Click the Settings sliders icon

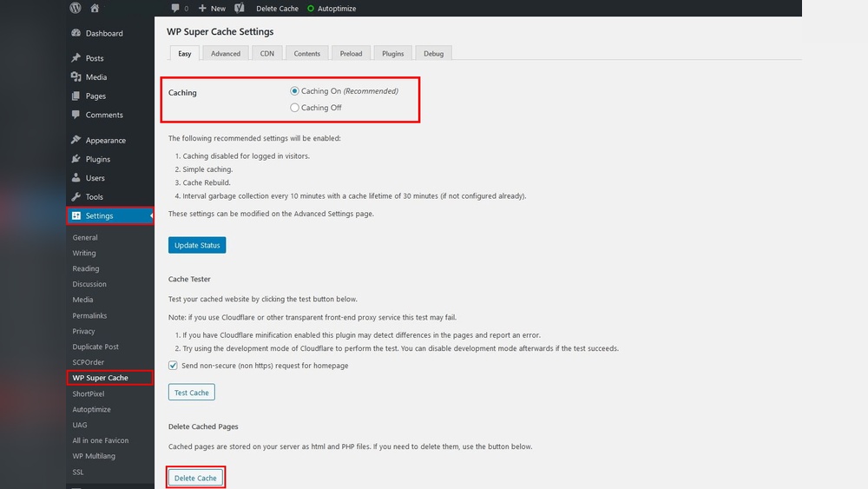point(76,215)
